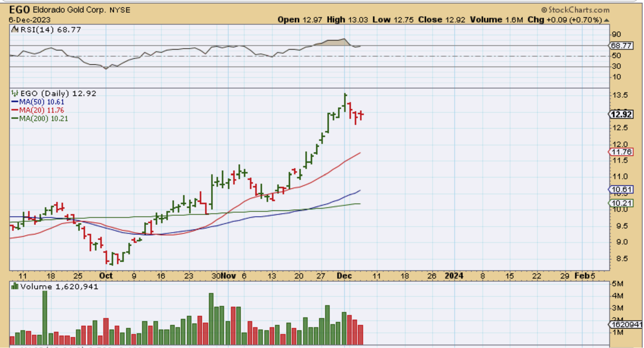644x348 pixels.
Task: Select the Low 12.75 value
Action: pyautogui.click(x=393, y=20)
